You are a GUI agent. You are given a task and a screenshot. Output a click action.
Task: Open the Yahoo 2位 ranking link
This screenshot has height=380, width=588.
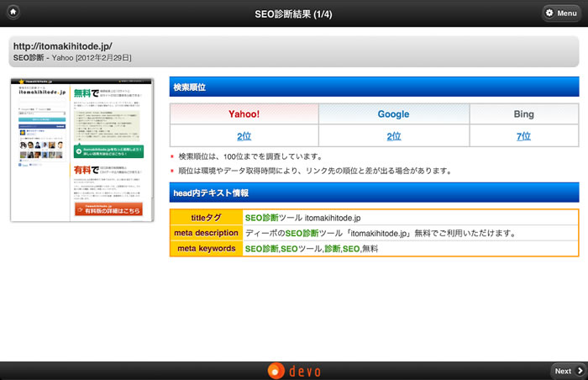(244, 136)
